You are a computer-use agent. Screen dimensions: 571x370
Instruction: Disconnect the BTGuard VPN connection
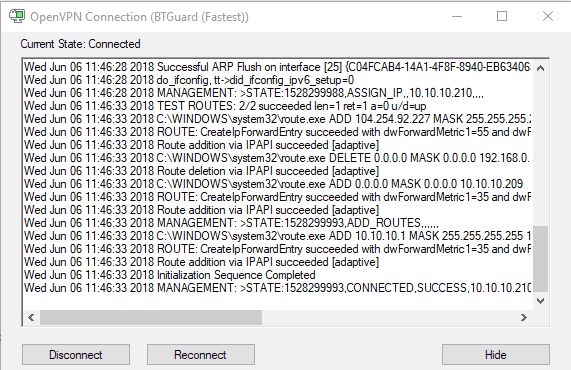[76, 355]
